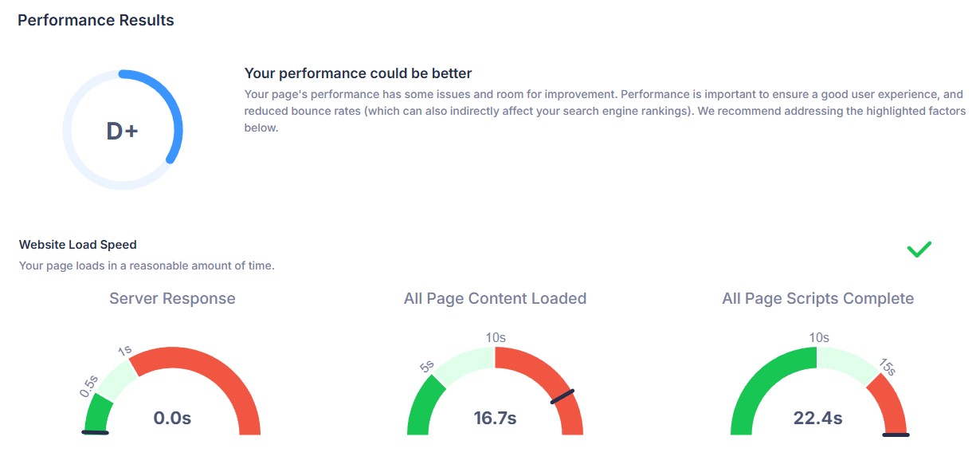Click the All Page Scripts Complete title
The image size is (980, 476).
pyautogui.click(x=817, y=299)
